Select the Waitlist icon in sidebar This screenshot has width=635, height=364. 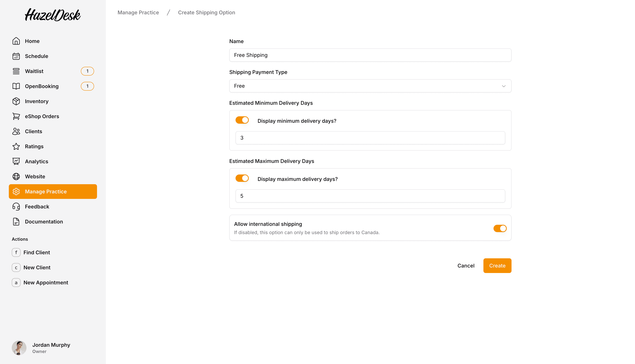click(16, 71)
